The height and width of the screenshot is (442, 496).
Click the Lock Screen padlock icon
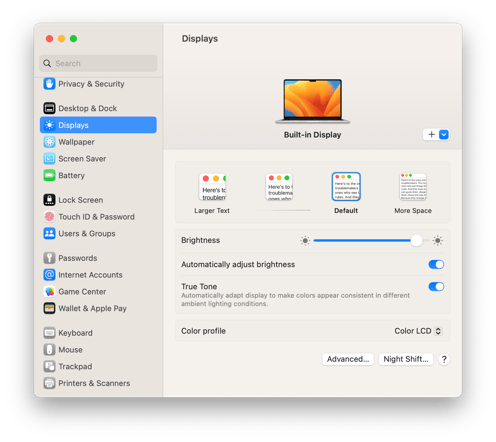tap(49, 200)
